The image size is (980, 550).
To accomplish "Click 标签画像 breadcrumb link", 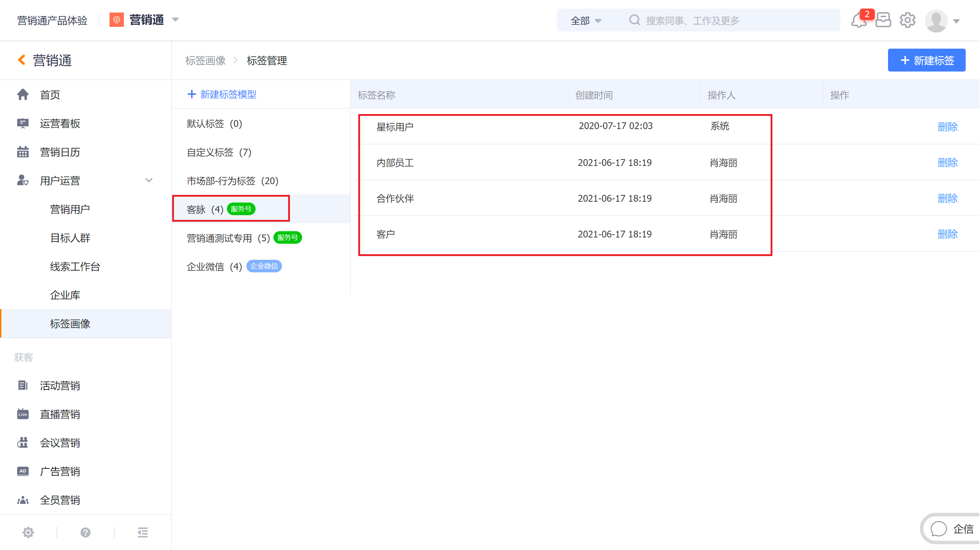I will point(205,60).
